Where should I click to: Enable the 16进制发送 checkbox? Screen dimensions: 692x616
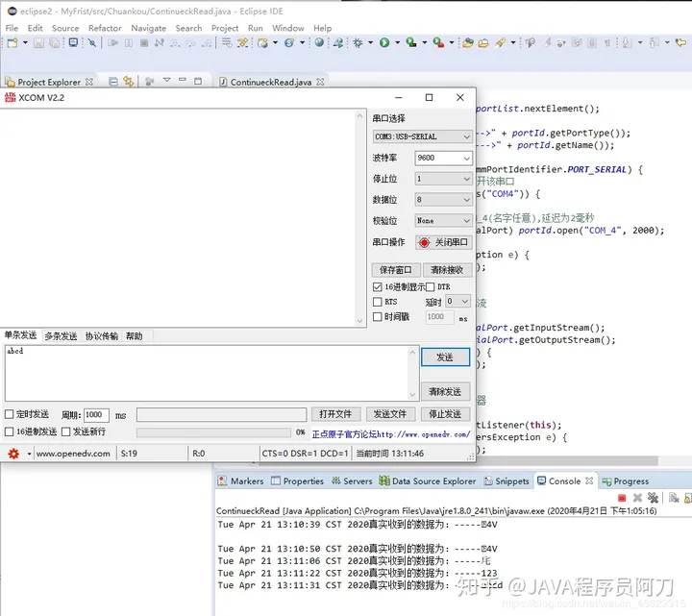9,431
